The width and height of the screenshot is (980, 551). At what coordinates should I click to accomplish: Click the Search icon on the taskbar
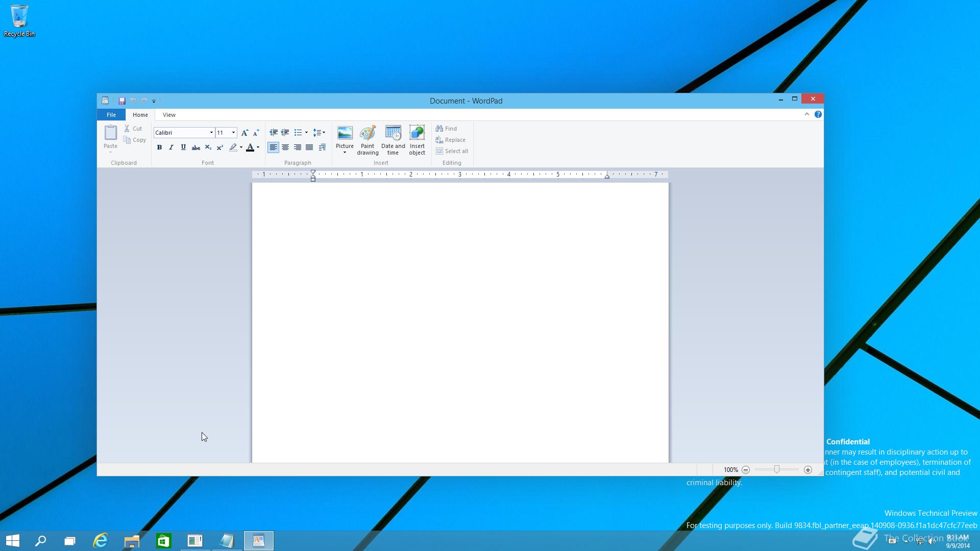click(x=41, y=541)
